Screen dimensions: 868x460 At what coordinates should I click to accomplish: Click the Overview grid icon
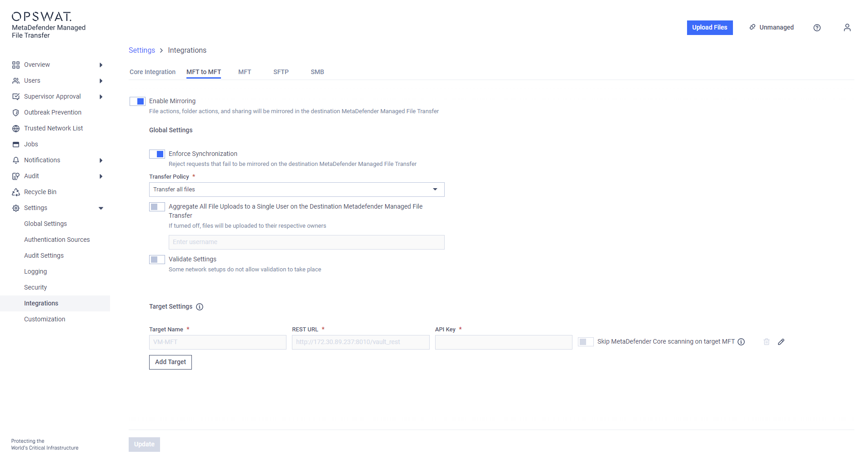tap(16, 65)
